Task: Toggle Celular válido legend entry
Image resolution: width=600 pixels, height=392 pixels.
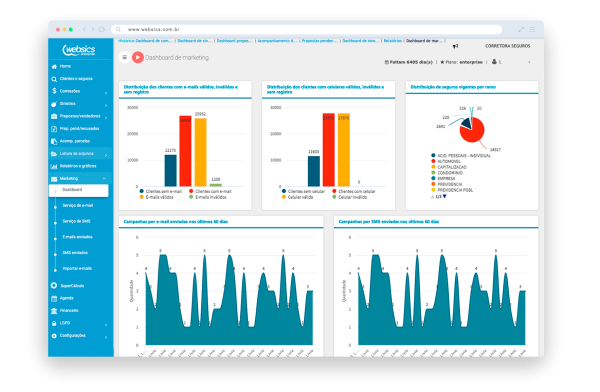Action: pyautogui.click(x=297, y=197)
